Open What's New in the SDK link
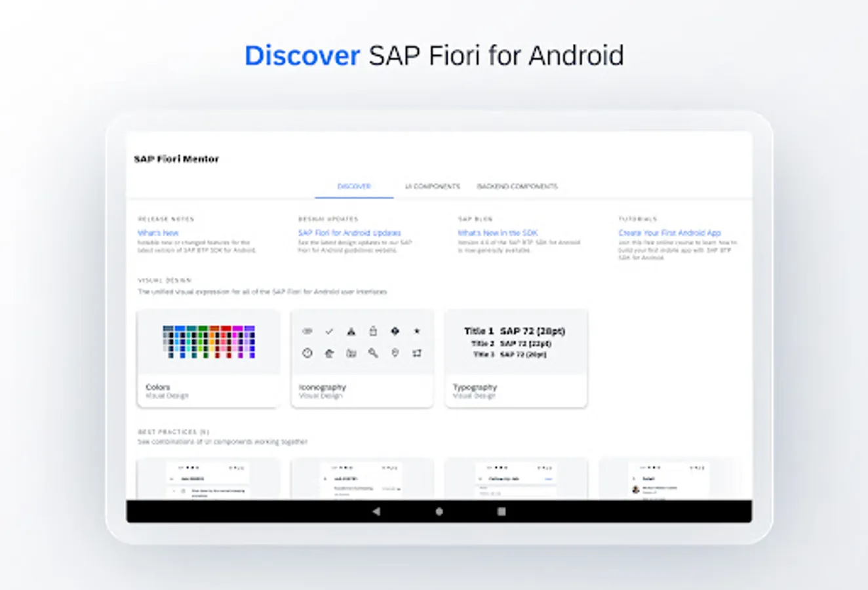Screen dimensions: 868x590 498,233
